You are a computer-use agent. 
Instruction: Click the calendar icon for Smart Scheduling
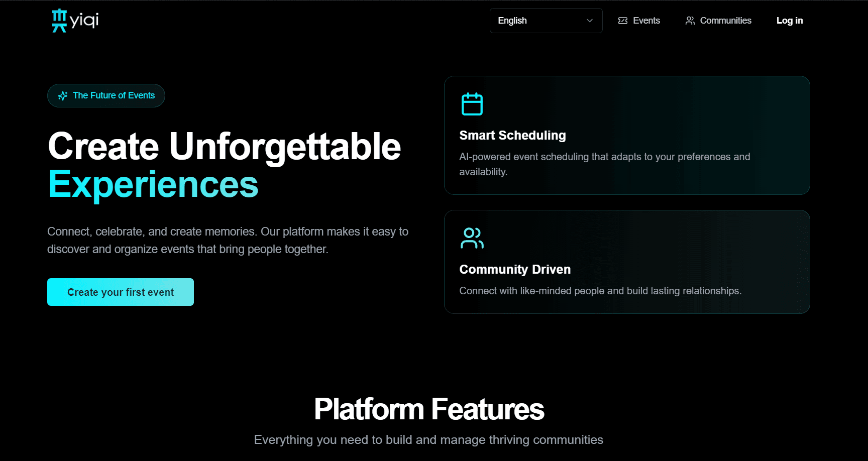point(472,104)
